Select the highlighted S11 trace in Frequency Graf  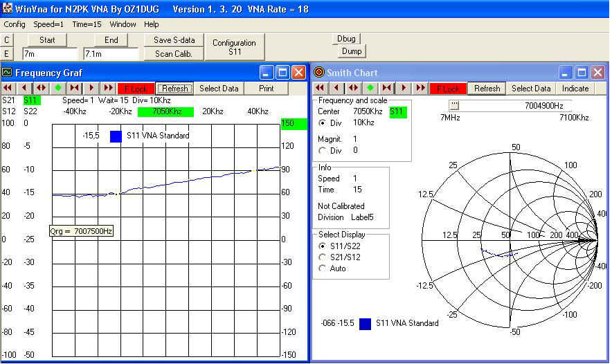[32, 100]
